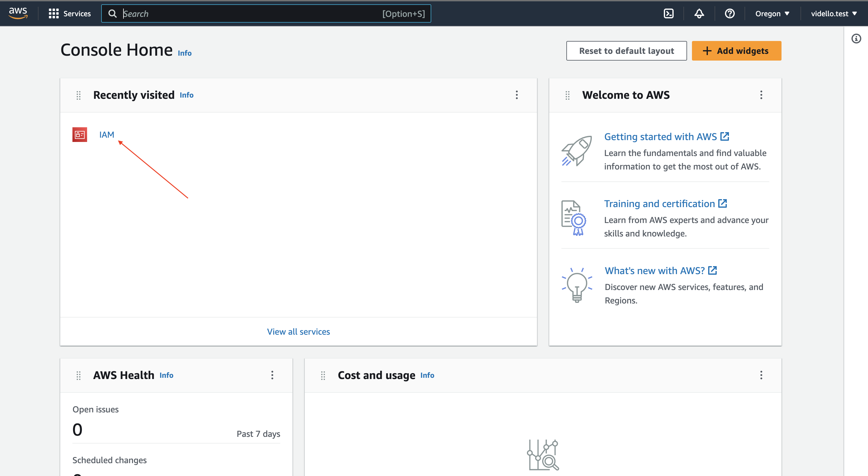Click Add widgets button

[736, 50]
